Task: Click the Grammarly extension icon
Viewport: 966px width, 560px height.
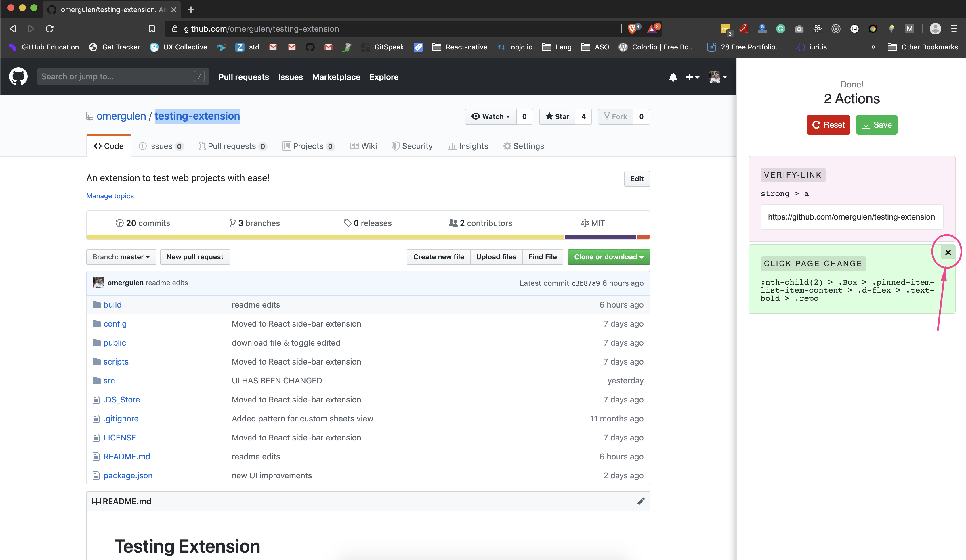Action: pyautogui.click(x=780, y=29)
